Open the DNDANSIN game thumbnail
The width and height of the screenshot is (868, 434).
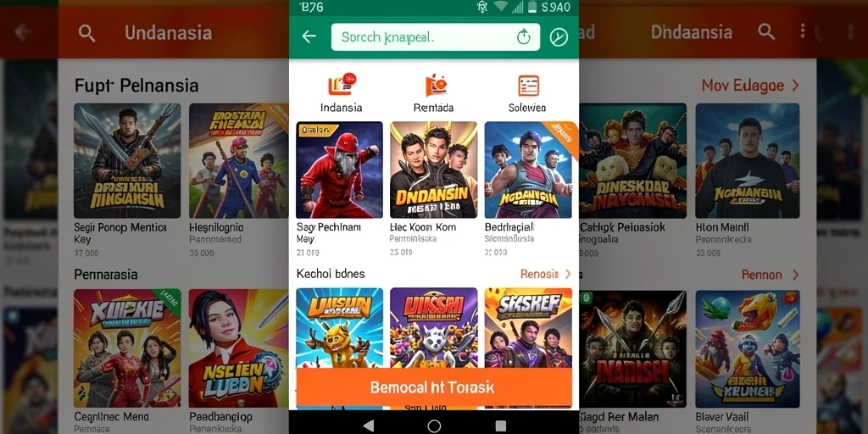[433, 170]
